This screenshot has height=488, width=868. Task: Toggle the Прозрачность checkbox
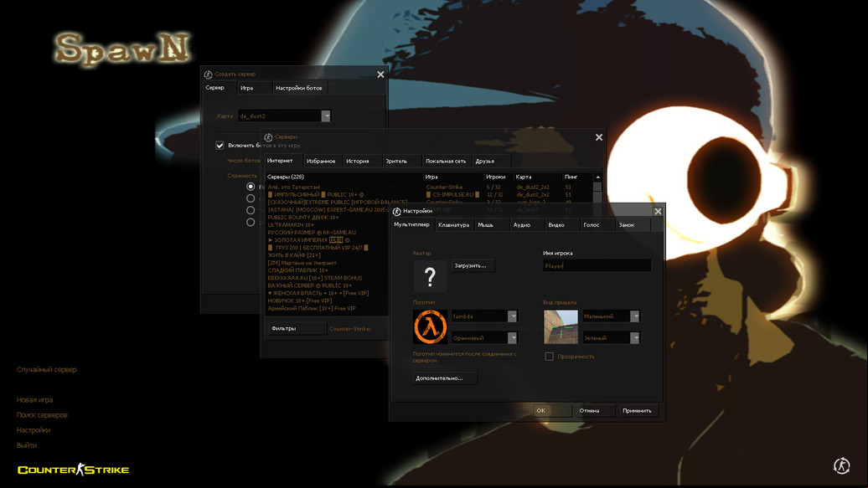(x=549, y=357)
